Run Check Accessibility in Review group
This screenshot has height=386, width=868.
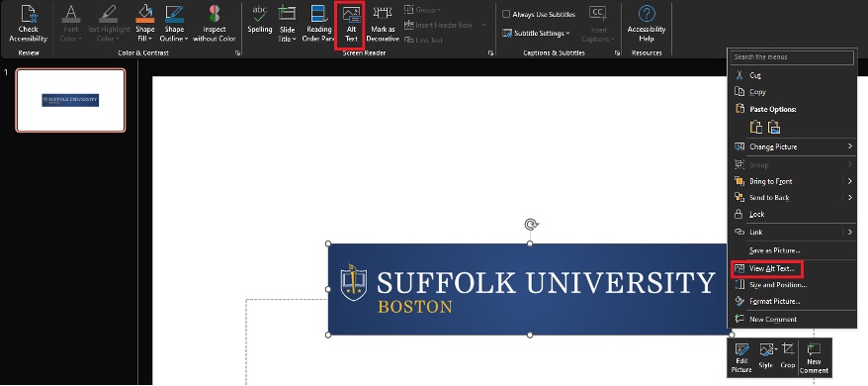pos(29,24)
